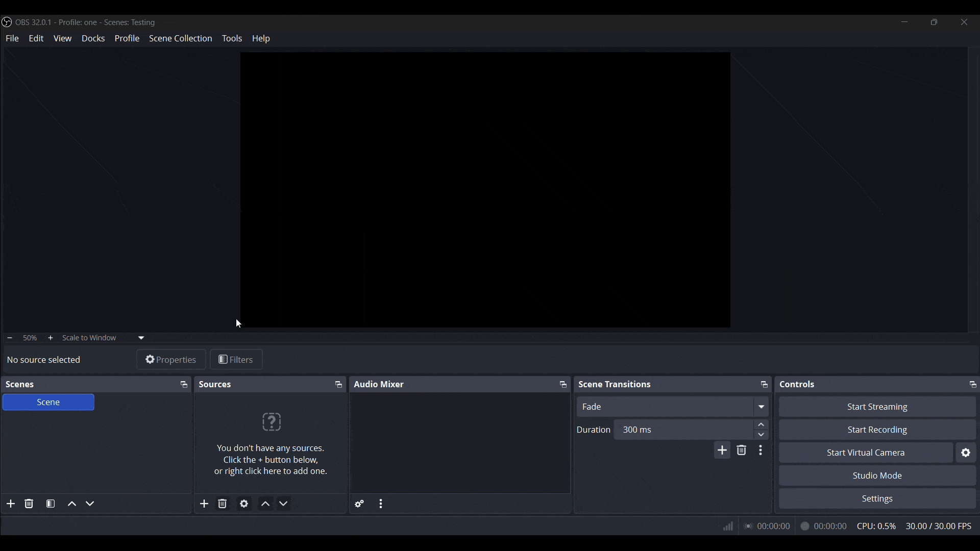Open the Tools menu
Viewport: 980px width, 551px height.
coord(232,38)
